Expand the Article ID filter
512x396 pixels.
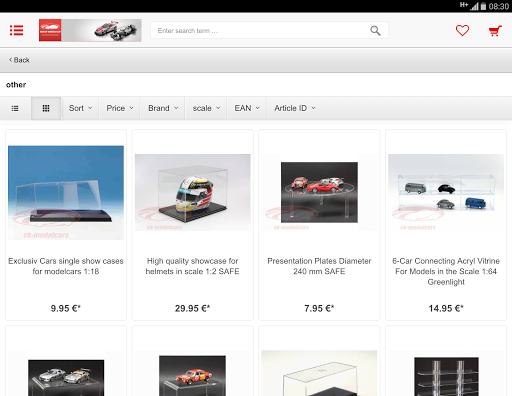(x=294, y=108)
